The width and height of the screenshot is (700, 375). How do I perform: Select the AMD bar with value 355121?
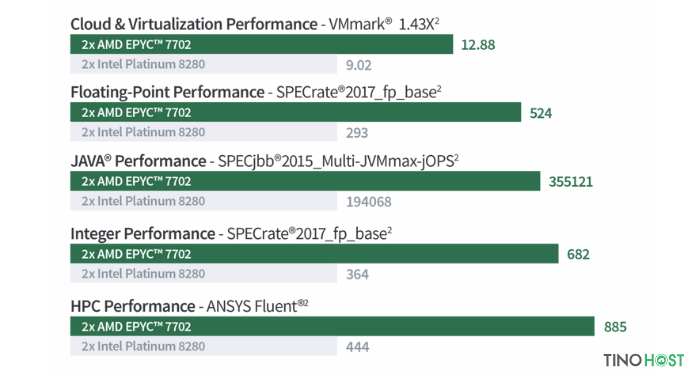(x=305, y=181)
